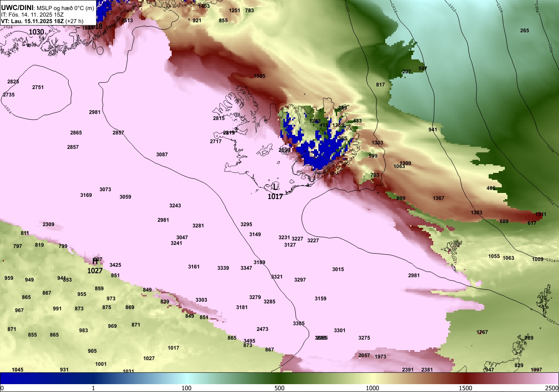Click the color scale label 1500
559x392 pixels.
coord(466,388)
